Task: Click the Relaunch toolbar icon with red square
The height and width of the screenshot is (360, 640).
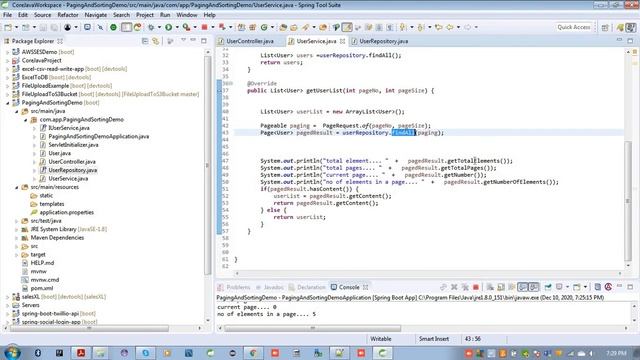Action: pyautogui.click(x=222, y=27)
